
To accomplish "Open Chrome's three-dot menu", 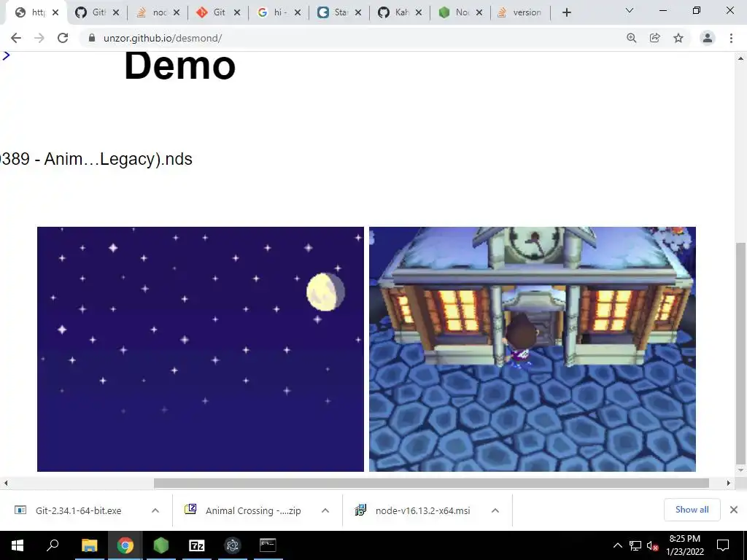I will coord(731,38).
